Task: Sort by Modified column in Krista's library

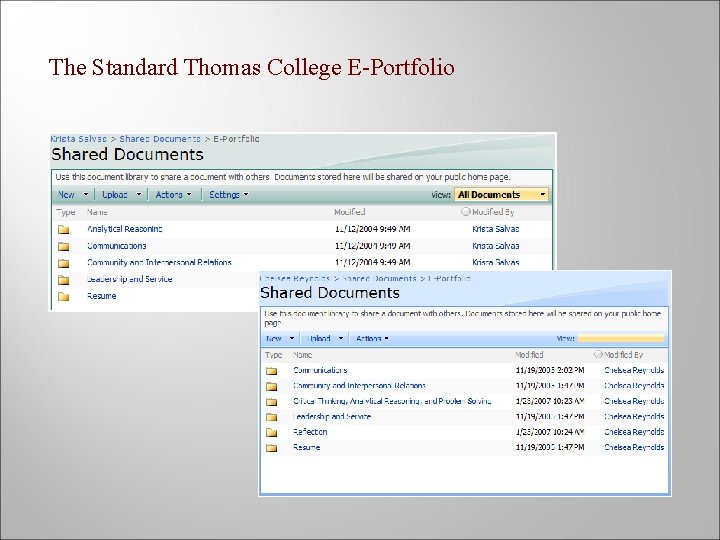Action: (x=349, y=212)
